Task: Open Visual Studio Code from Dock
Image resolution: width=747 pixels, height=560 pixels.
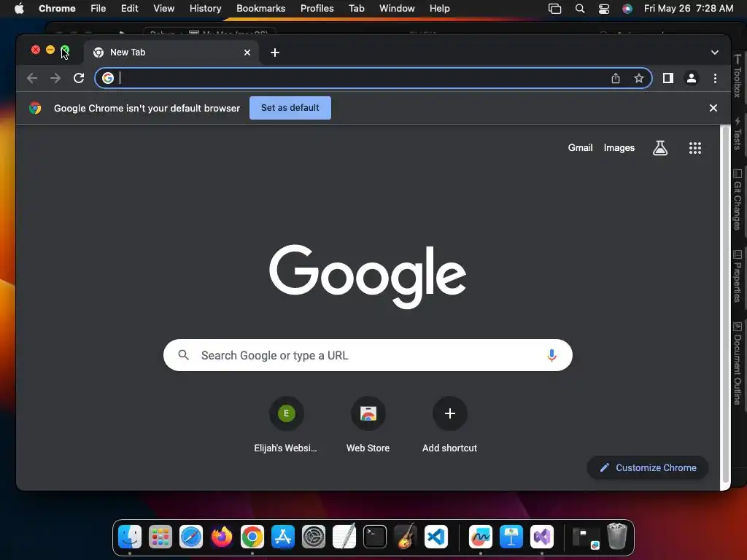Action: [436, 537]
